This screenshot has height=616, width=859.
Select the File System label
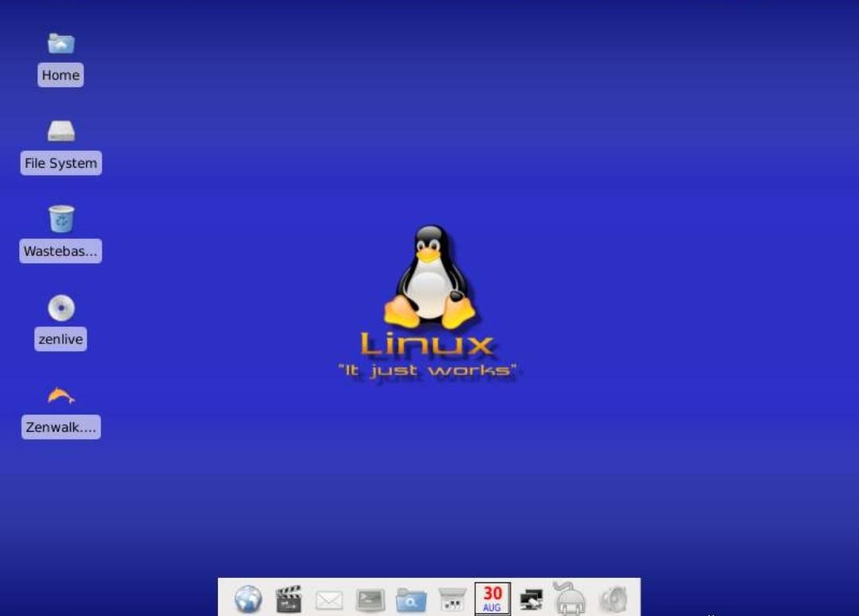pyautogui.click(x=60, y=163)
